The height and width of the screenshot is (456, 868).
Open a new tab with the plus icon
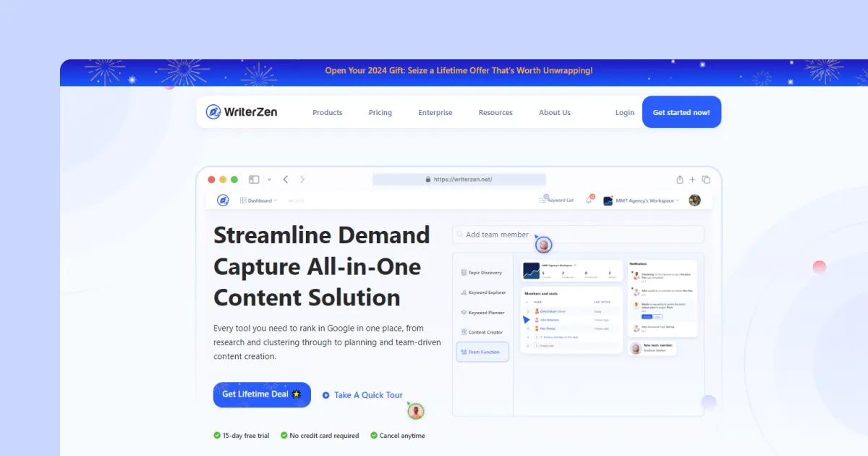(x=692, y=180)
